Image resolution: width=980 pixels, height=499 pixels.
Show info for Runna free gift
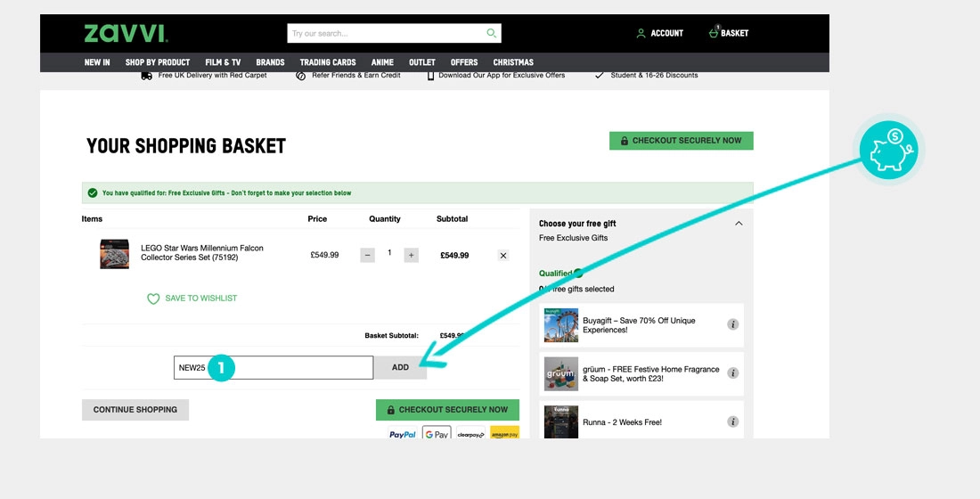coord(733,421)
